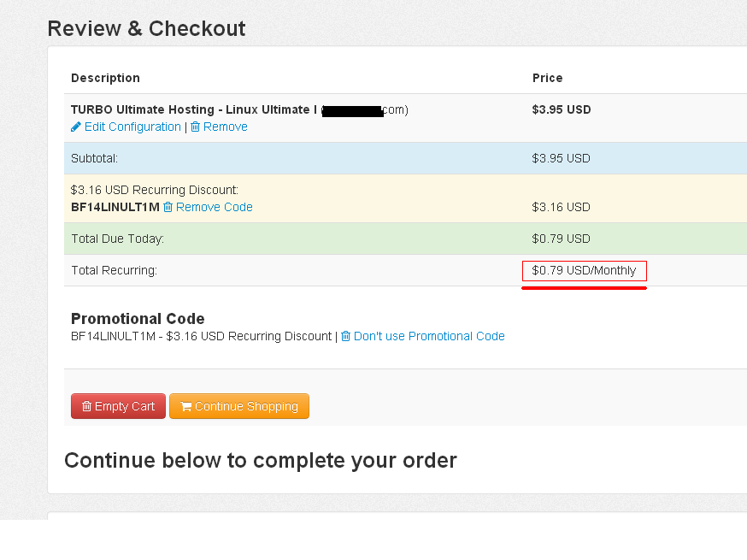Click the trash icon next to Remove Code
747x560 pixels.
tap(168, 207)
